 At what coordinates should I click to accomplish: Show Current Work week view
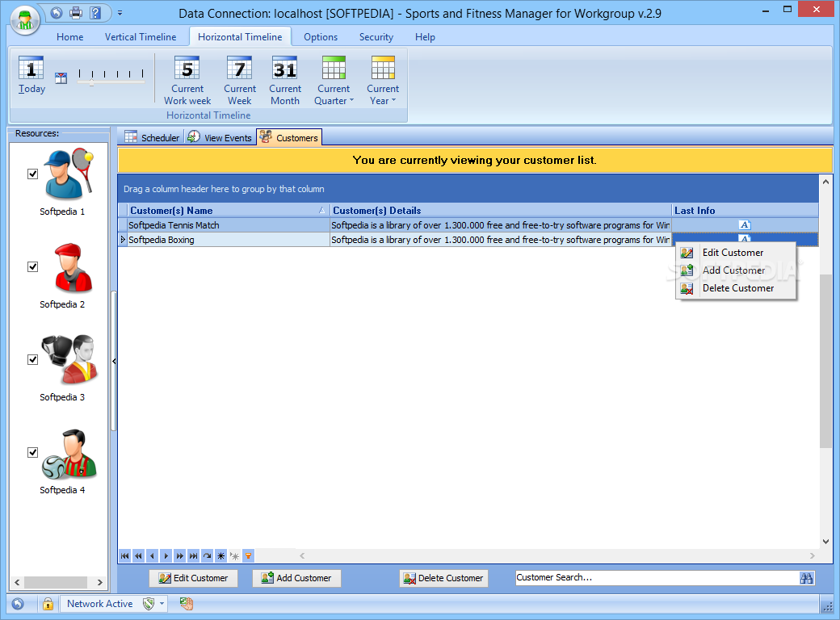pos(187,81)
